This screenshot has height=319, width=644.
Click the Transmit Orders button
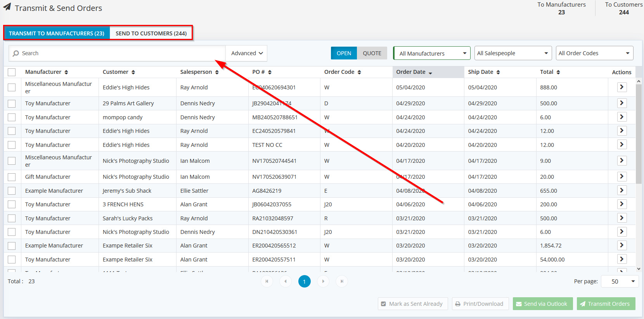point(606,304)
